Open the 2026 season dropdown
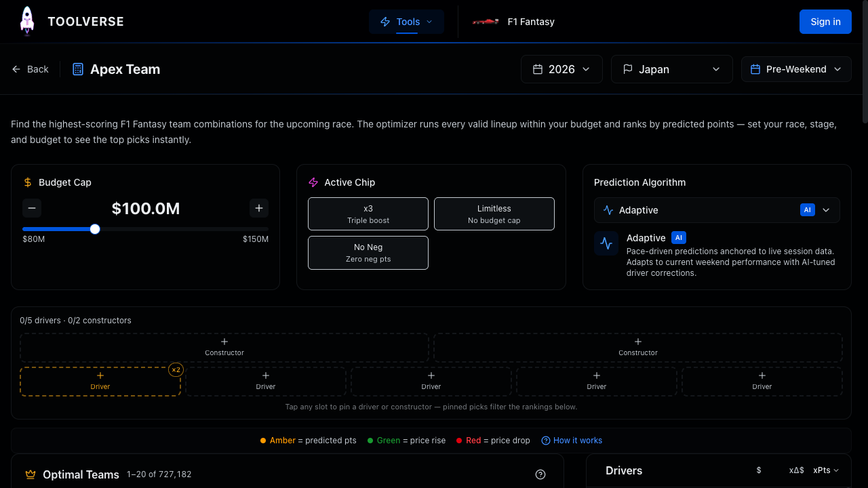 coord(561,69)
